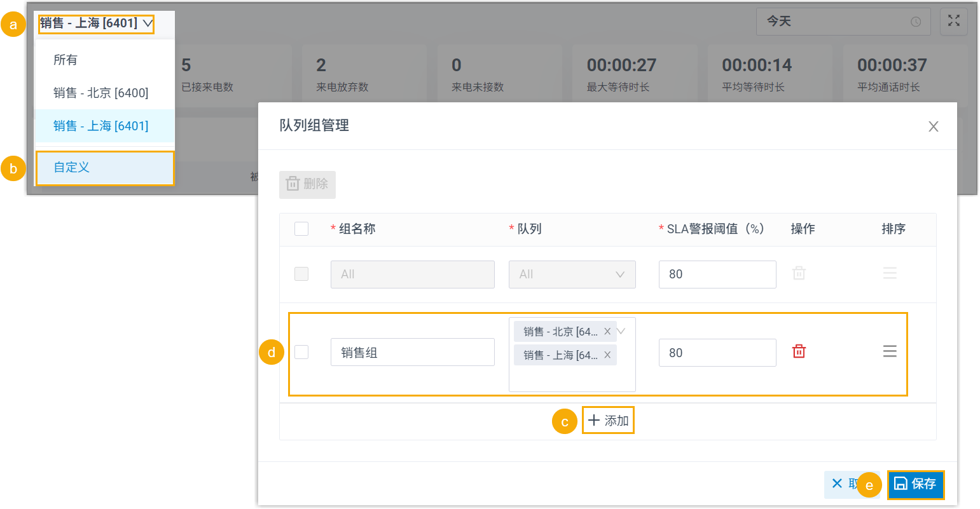Click the fullscreen expand icon
The height and width of the screenshot is (509, 980).
(x=953, y=21)
